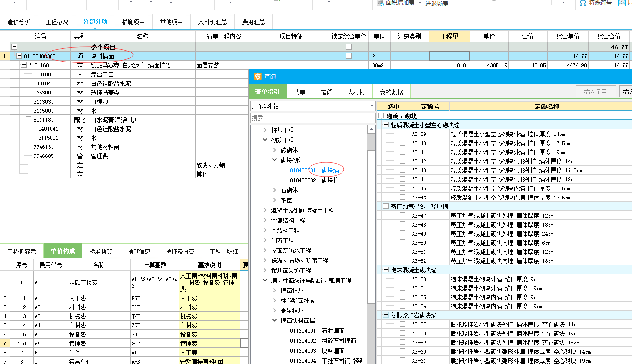Viewport: 632px width, 364px height.
Task: Open the 广东13指引 dropdown list
Action: (x=372, y=106)
